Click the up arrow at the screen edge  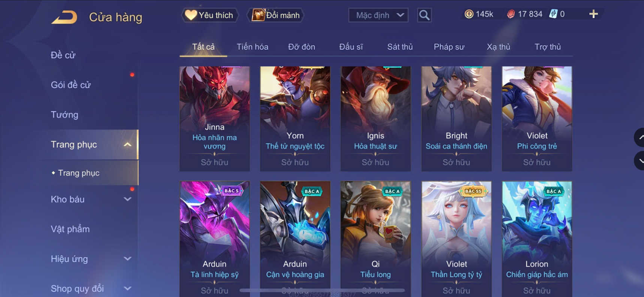[x=639, y=137]
